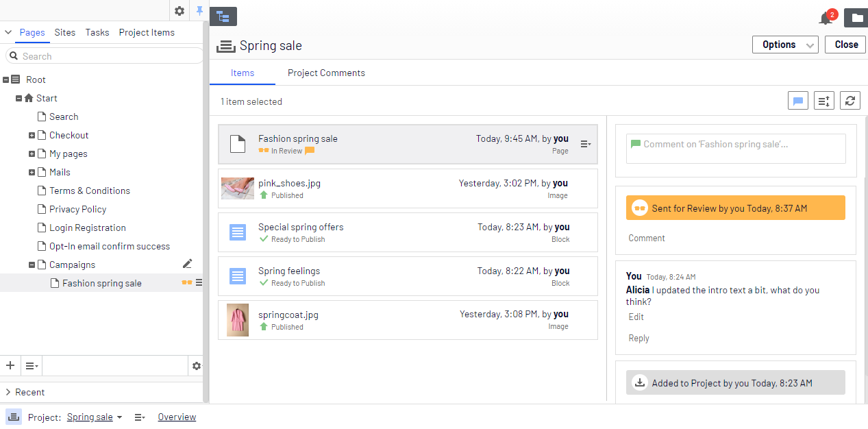Select Search page in tree
Viewport: 868px width, 429px height.
tap(64, 117)
